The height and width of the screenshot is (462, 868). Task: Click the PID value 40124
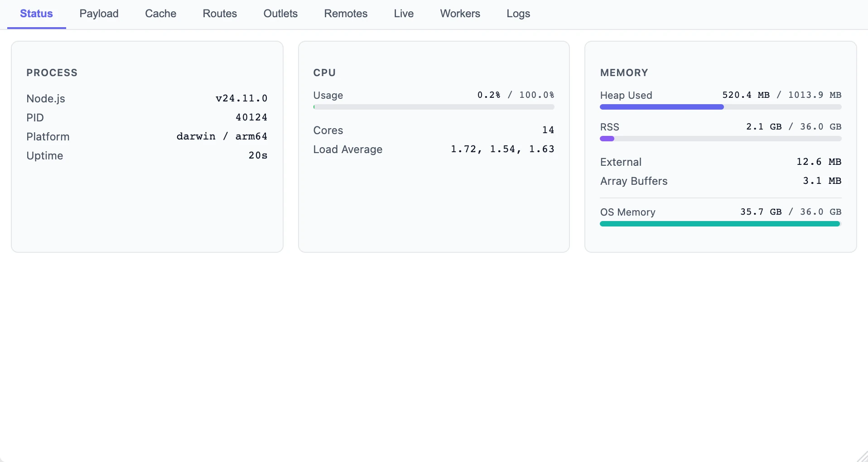pos(251,118)
